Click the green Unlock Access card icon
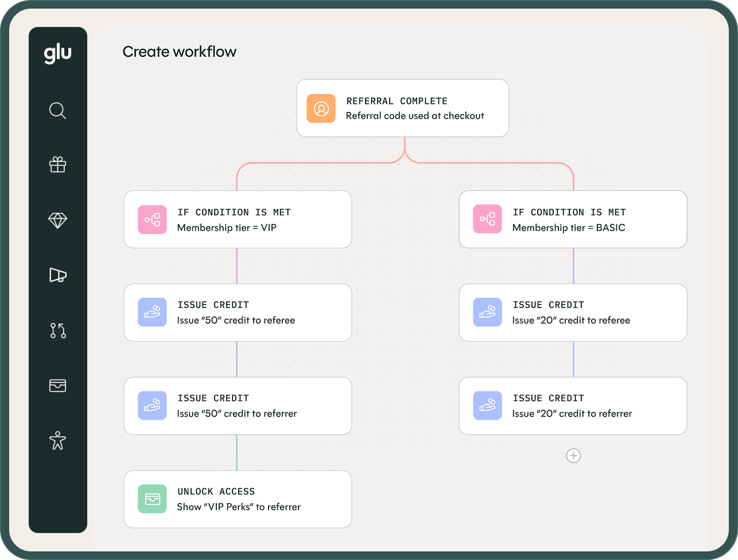The width and height of the screenshot is (738, 560). tap(152, 499)
